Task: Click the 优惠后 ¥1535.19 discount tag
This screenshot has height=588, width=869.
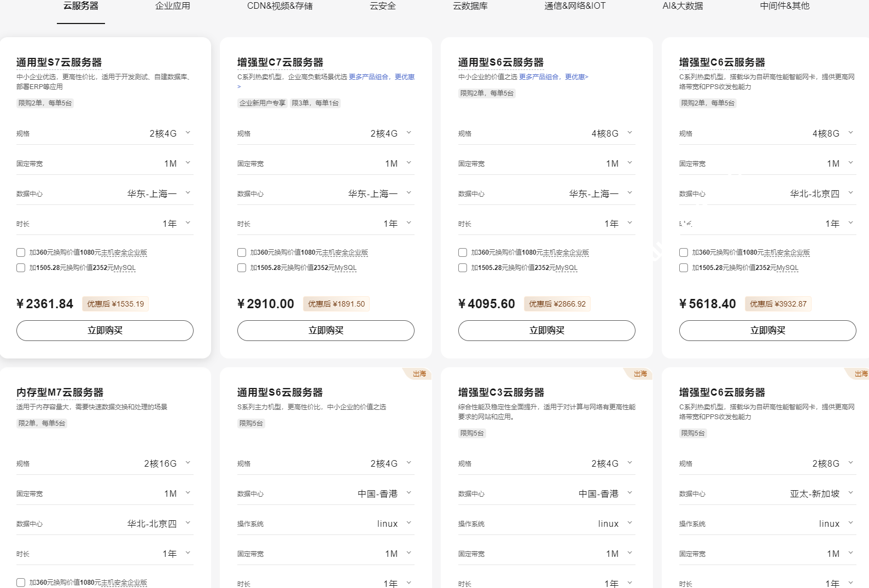Action: point(115,304)
